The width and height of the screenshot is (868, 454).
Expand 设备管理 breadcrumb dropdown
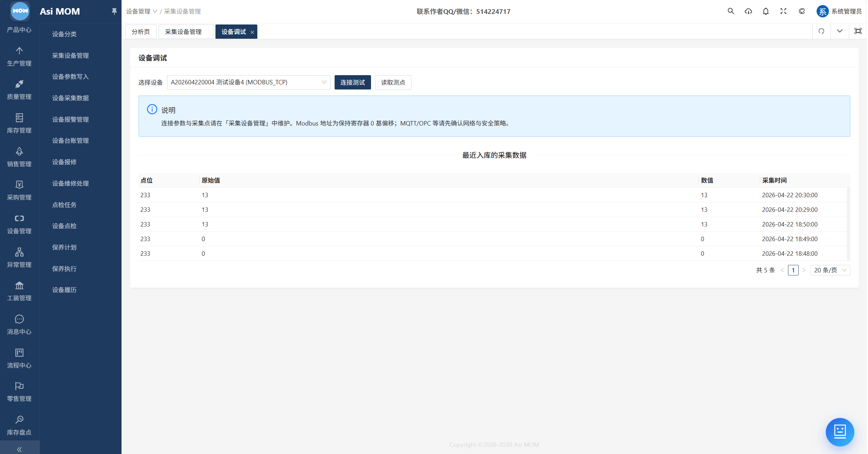click(142, 11)
